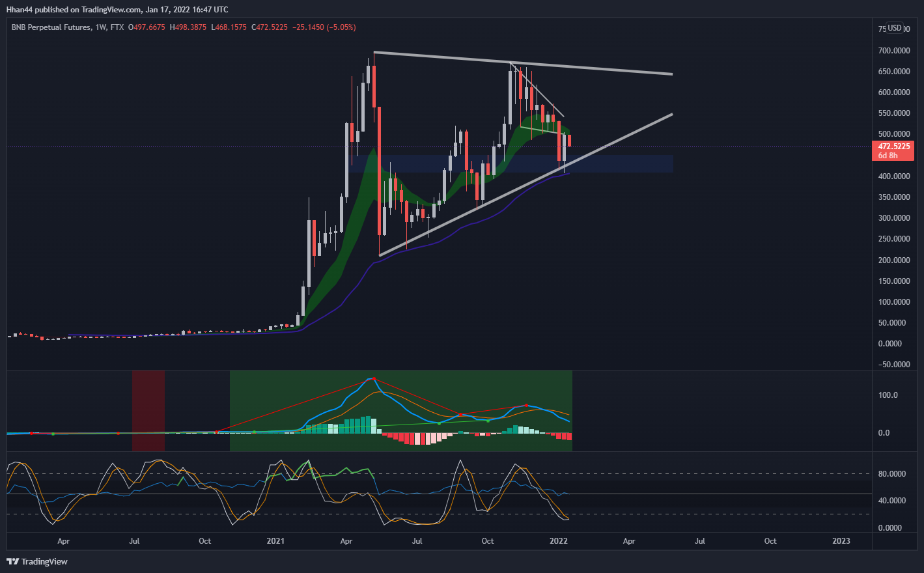Select the upper descending gray trendline
The image size is (924, 573).
pos(523,63)
